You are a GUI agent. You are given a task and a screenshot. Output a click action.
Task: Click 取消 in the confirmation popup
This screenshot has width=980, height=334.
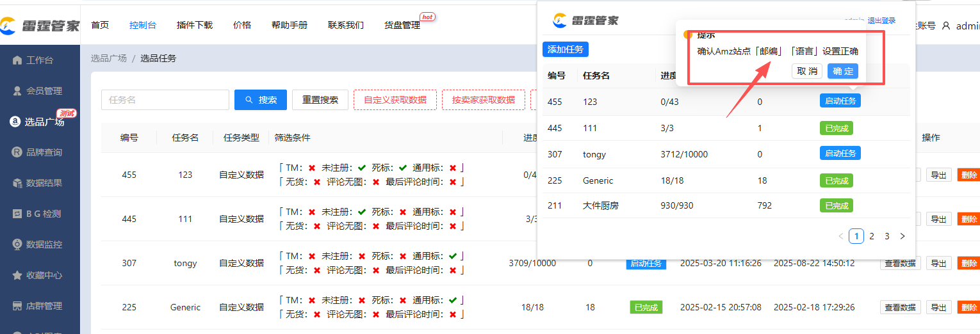807,71
